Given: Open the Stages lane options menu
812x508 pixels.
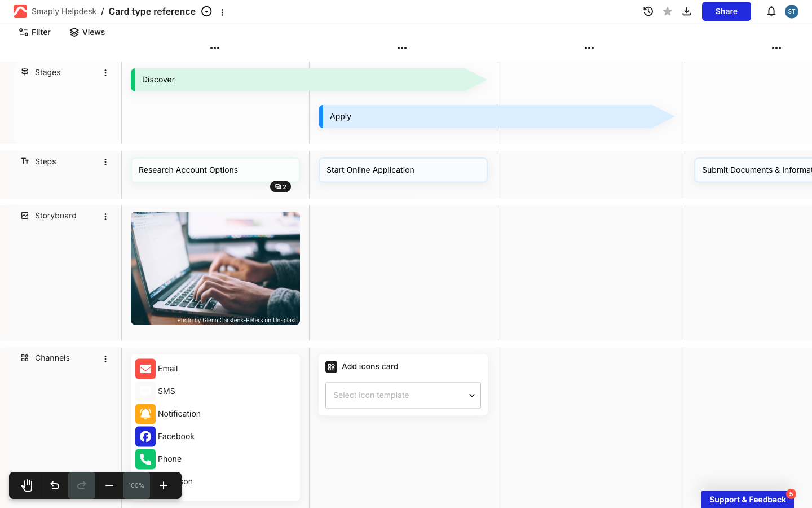Looking at the screenshot, I should (105, 73).
